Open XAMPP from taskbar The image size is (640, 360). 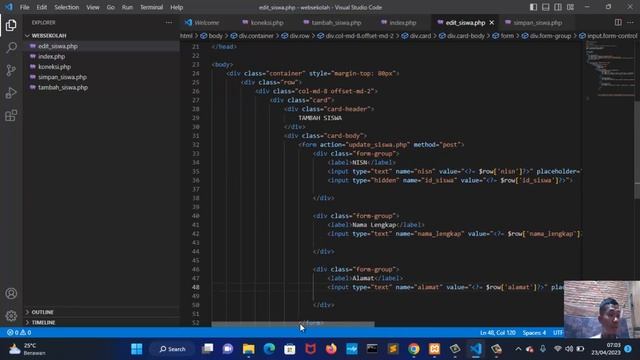point(434,349)
